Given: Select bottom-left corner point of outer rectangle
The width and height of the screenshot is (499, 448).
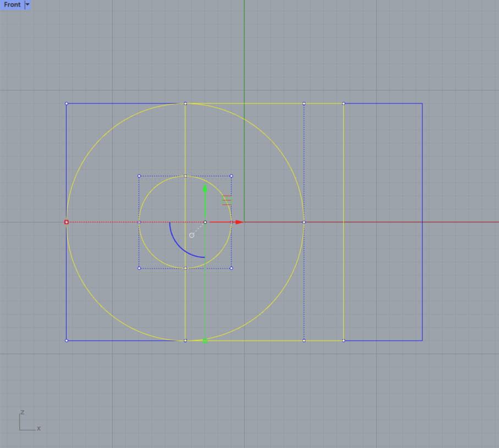Looking at the screenshot, I should (67, 341).
